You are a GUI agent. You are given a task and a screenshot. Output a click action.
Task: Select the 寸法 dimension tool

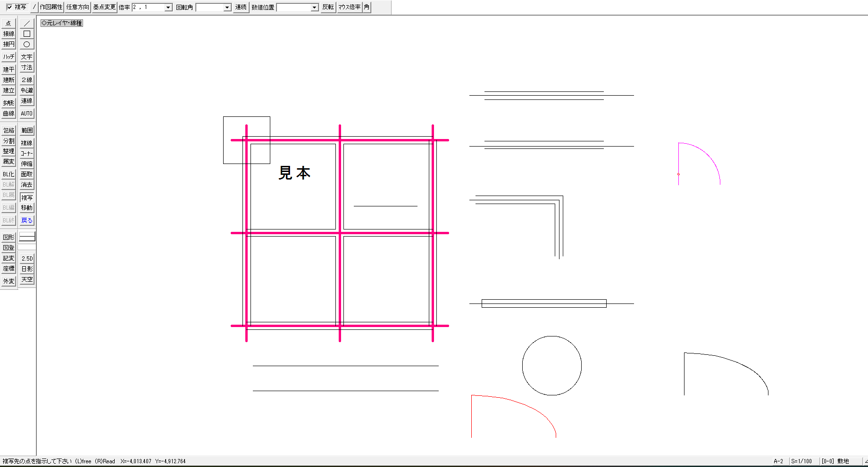(x=27, y=67)
